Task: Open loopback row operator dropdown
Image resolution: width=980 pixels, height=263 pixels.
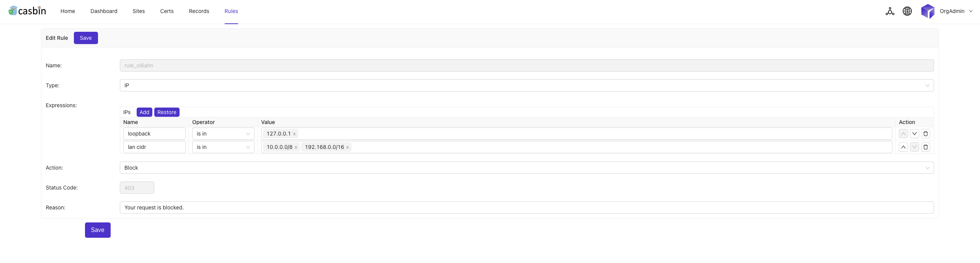Action: click(223, 134)
